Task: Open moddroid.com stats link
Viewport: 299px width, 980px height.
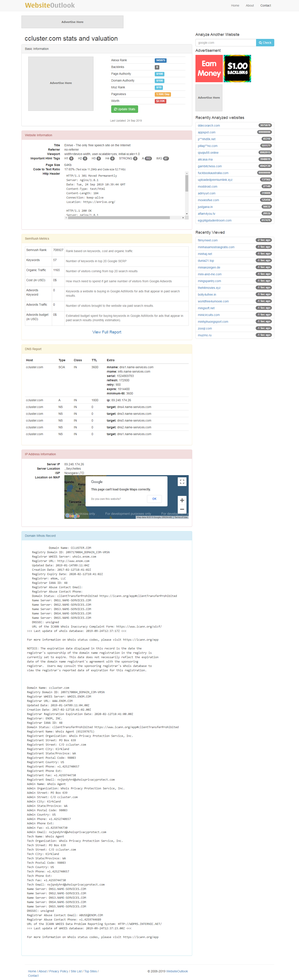Action: tap(208, 187)
